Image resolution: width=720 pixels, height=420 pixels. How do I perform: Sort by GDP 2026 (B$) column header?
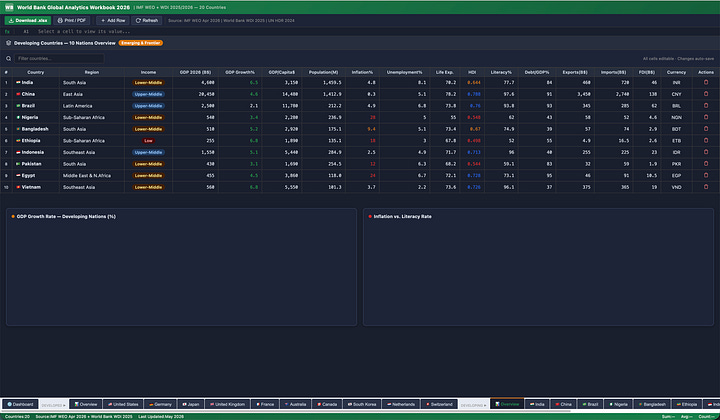click(x=195, y=72)
